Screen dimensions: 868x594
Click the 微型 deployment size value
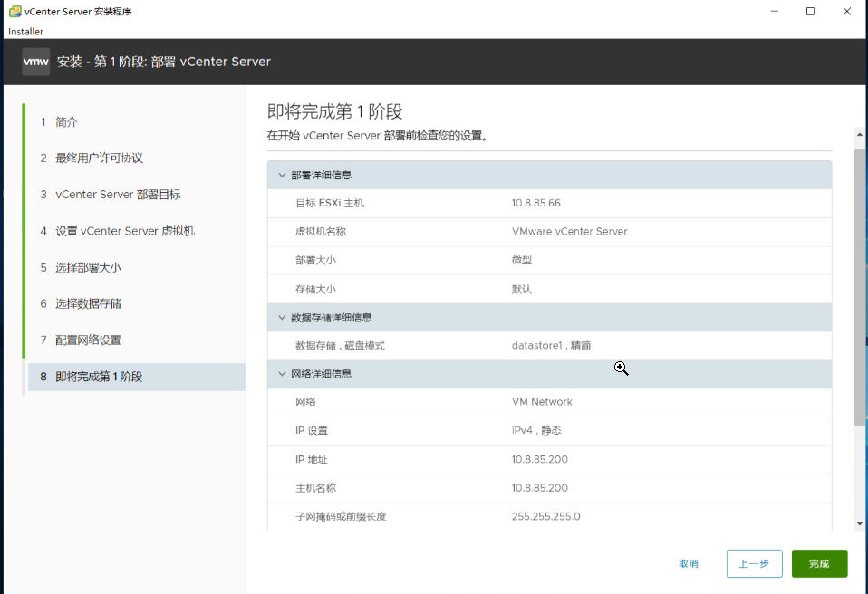522,260
